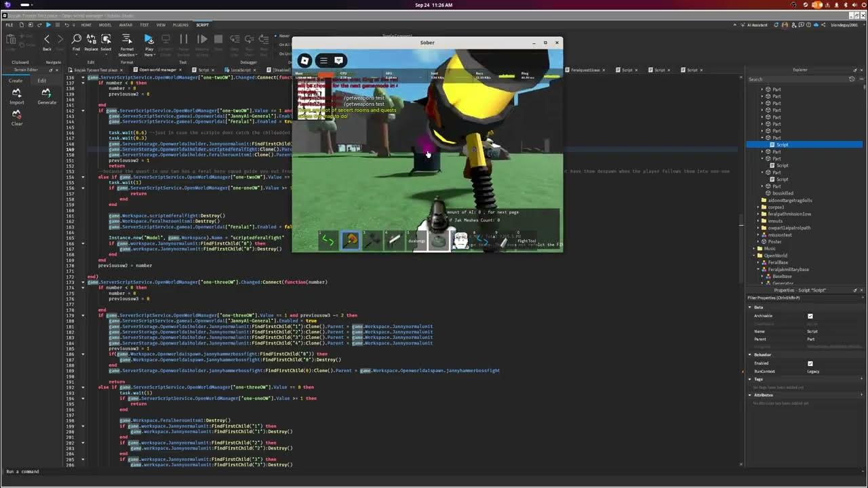Select the missiontext item in Explorer

[x=780, y=235]
